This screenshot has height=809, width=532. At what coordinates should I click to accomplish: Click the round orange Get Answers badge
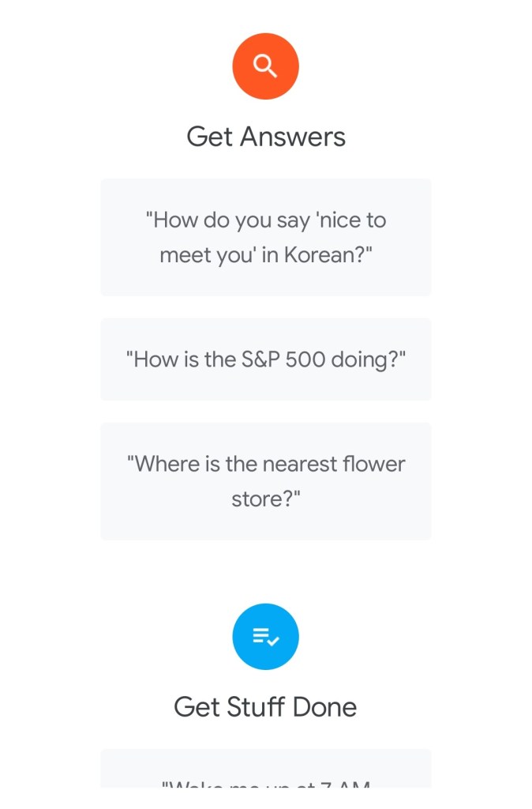(265, 66)
